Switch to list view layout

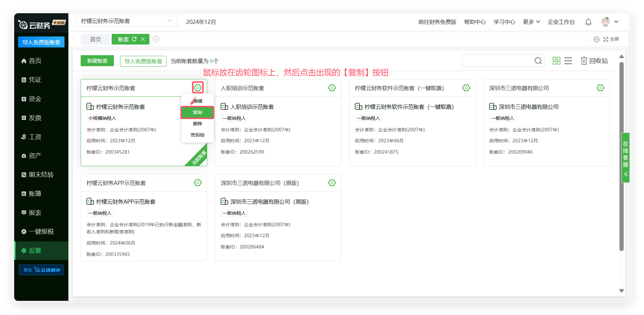click(x=568, y=61)
